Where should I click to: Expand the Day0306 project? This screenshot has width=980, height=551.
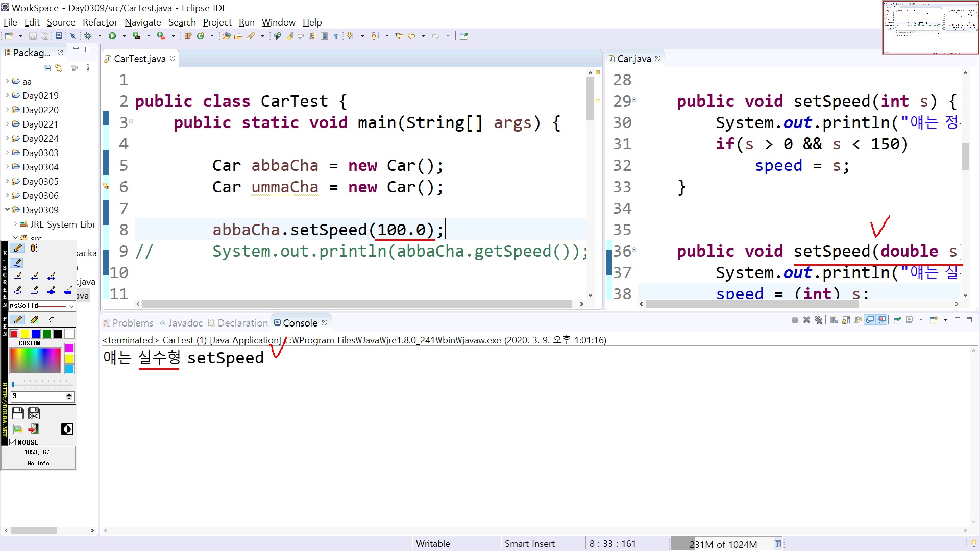click(7, 195)
